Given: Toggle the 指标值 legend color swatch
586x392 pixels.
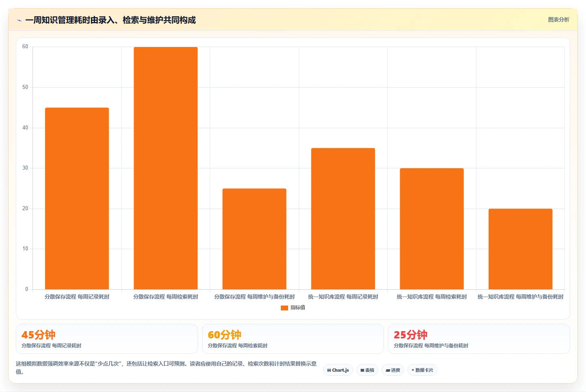Looking at the screenshot, I should (x=284, y=308).
